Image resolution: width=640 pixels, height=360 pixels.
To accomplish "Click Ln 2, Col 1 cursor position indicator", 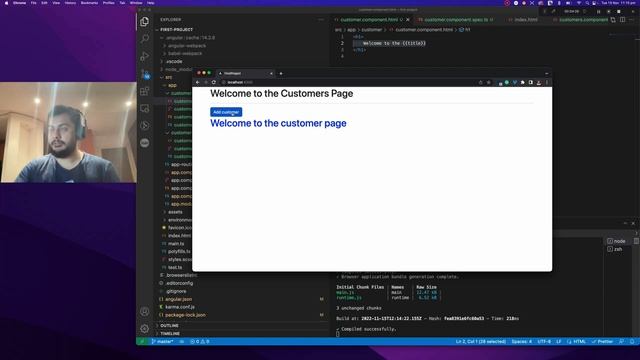I will pyautogui.click(x=480, y=342).
